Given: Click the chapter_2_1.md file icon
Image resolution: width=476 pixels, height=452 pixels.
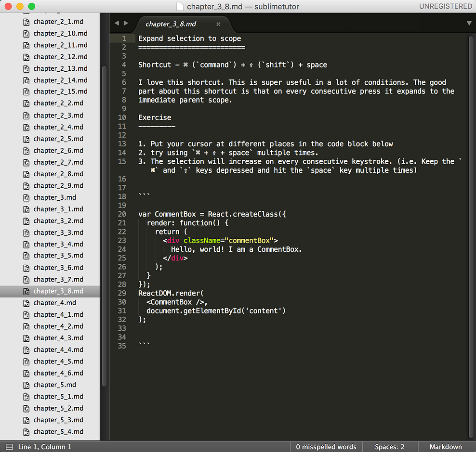Looking at the screenshot, I should pos(26,21).
